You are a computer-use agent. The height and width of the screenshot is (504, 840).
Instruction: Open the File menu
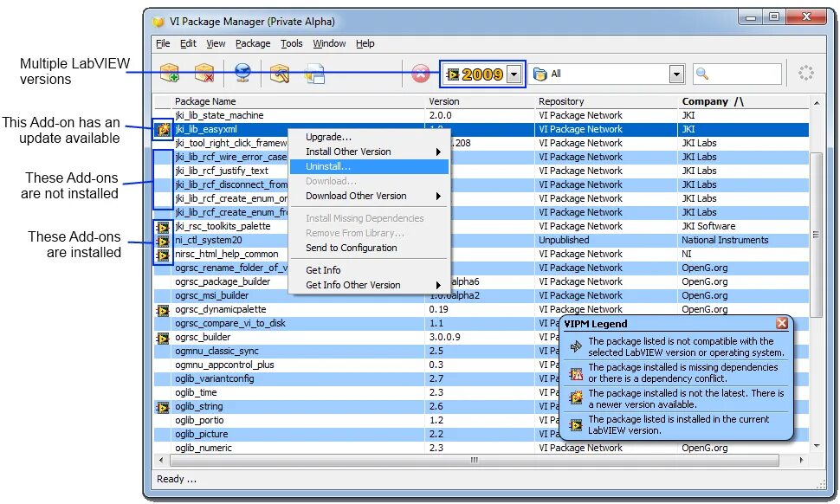tap(163, 43)
